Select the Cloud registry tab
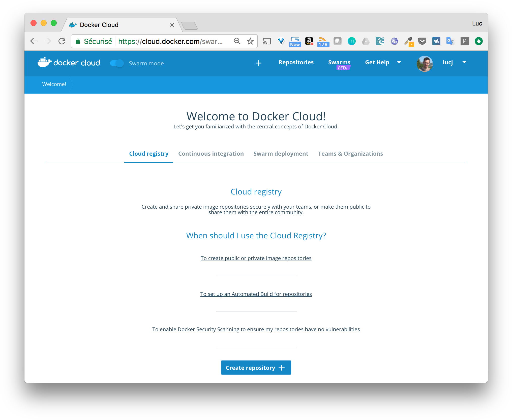512x420 pixels. pos(149,154)
